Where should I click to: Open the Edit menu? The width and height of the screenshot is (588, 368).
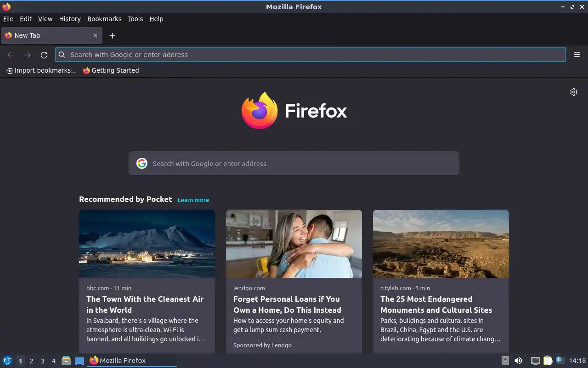tap(26, 19)
